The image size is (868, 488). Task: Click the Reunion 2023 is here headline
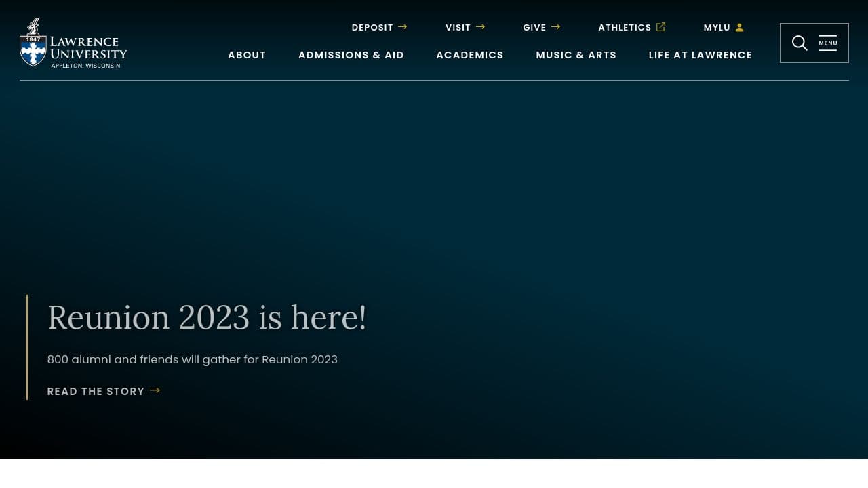tap(207, 317)
